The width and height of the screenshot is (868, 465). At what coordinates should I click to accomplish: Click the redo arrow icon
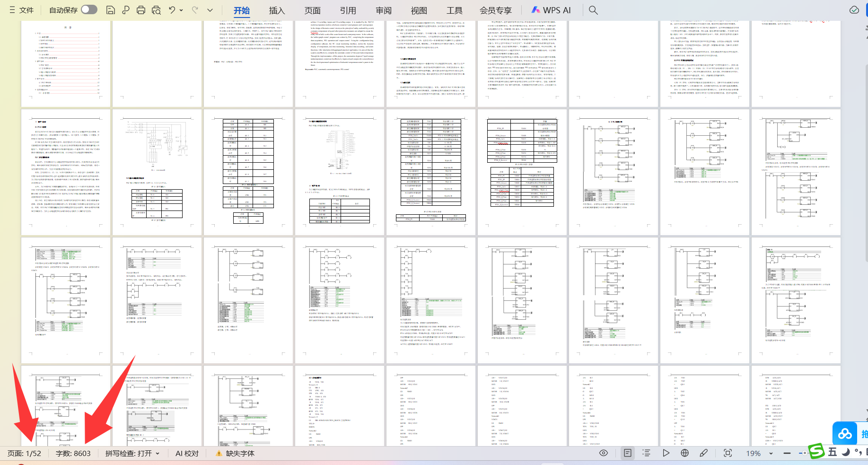click(195, 10)
